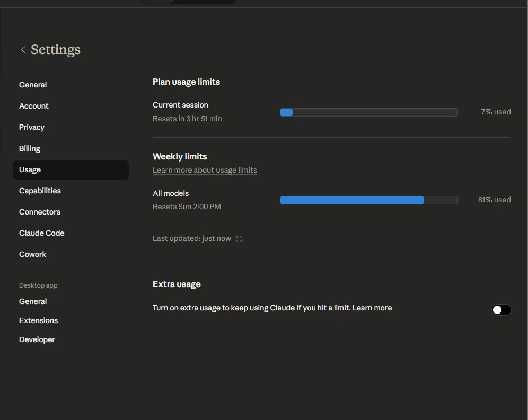Go to Extensions settings
The image size is (528, 420).
(38, 320)
